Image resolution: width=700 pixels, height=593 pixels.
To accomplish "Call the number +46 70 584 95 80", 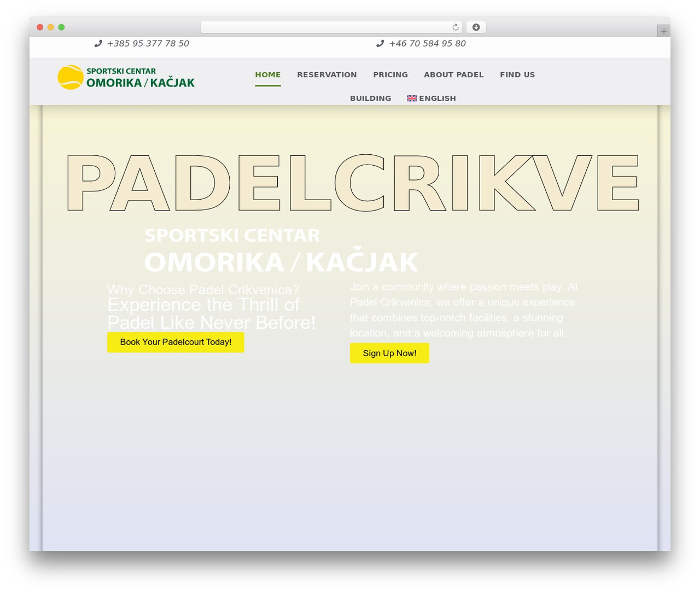I will point(428,43).
